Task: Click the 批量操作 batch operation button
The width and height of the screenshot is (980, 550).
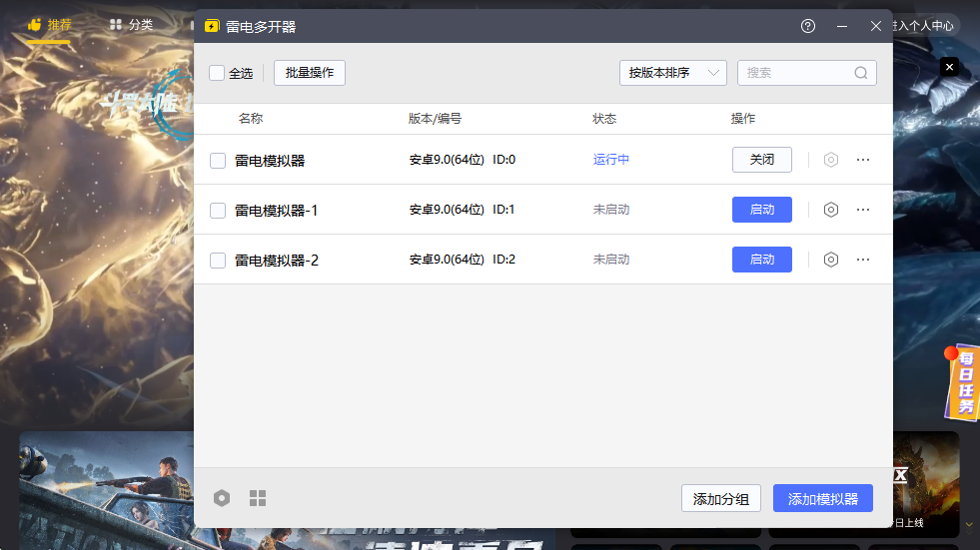Action: tap(310, 73)
